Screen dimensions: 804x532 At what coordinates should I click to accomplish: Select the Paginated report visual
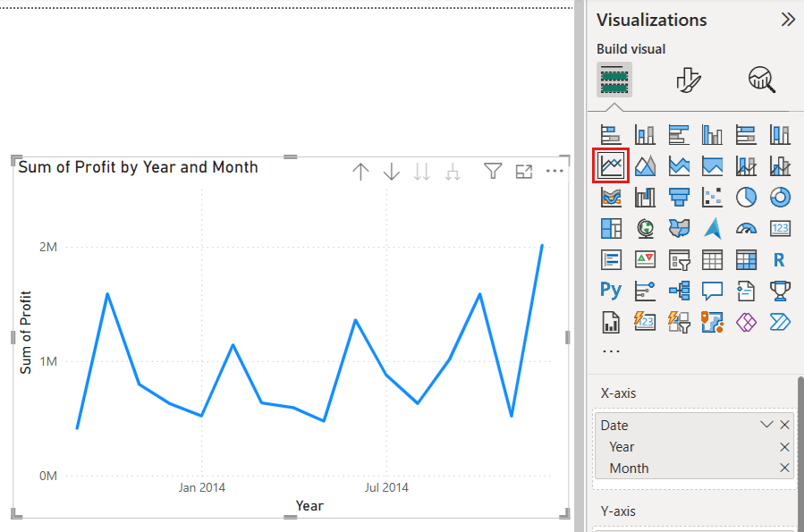(x=611, y=322)
